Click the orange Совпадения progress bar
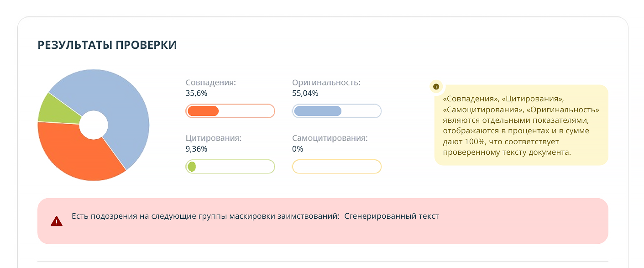This screenshot has width=644, height=268. coord(230,111)
